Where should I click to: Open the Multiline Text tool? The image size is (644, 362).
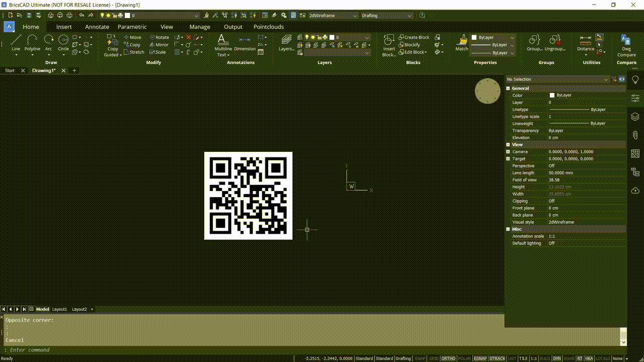223,45
